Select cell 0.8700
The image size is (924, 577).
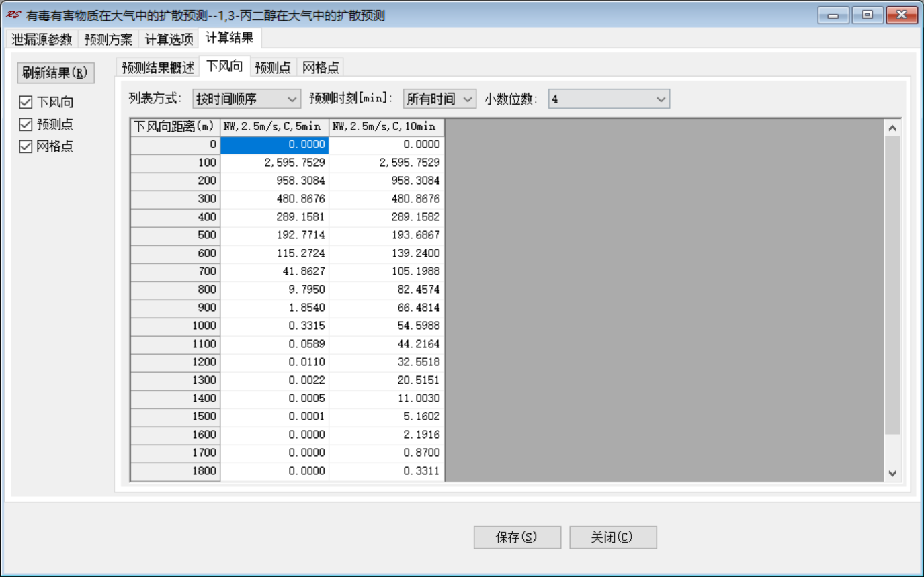pyautogui.click(x=387, y=453)
